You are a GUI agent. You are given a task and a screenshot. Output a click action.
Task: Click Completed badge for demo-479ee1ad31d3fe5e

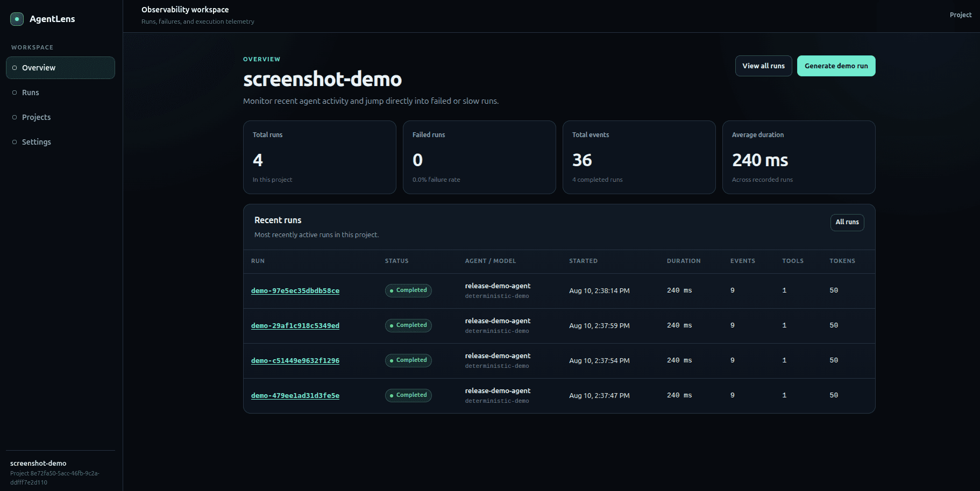(x=408, y=395)
